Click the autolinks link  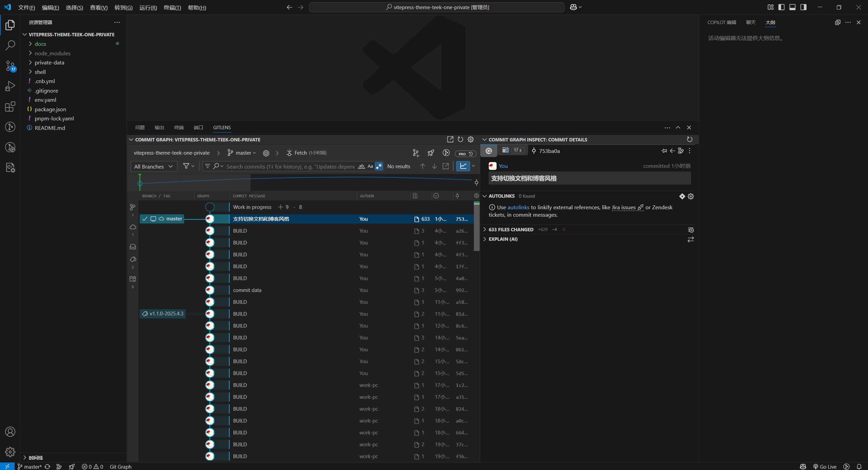point(518,207)
